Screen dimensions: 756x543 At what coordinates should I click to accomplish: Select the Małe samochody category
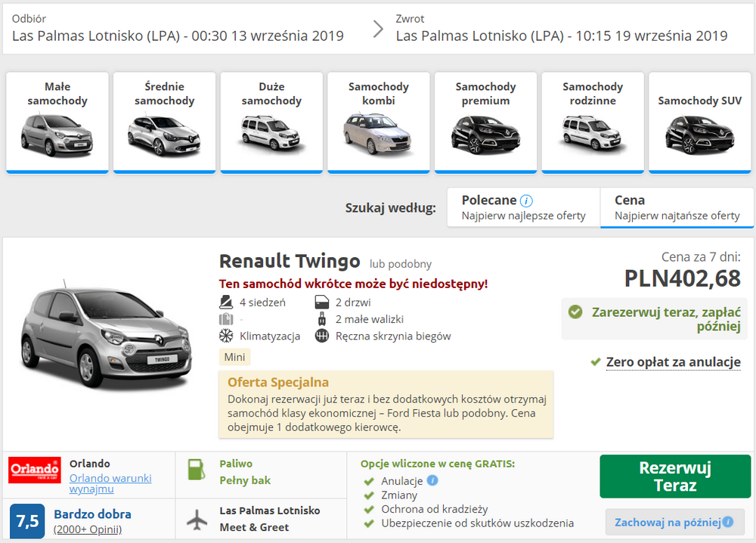pos(57,122)
